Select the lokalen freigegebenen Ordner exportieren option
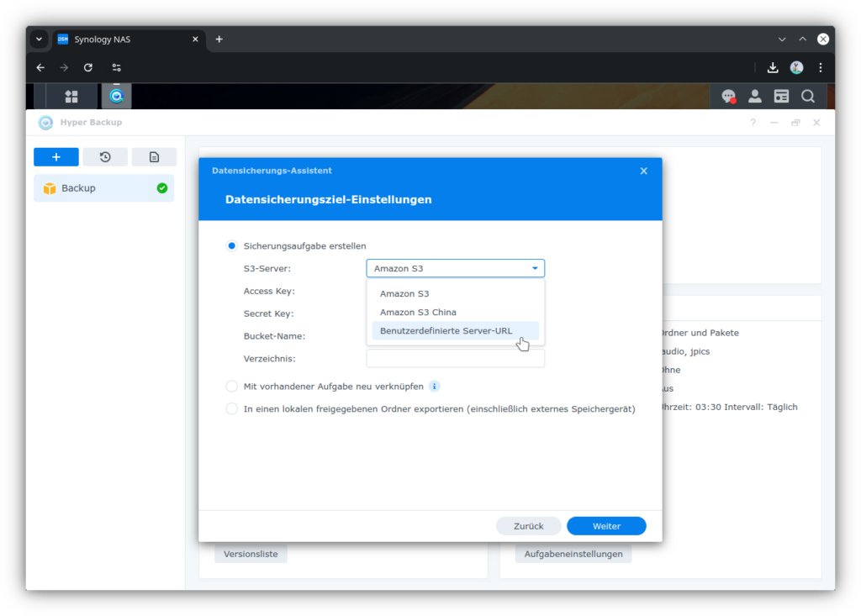Screen dimensions: 861x616 pos(231,408)
